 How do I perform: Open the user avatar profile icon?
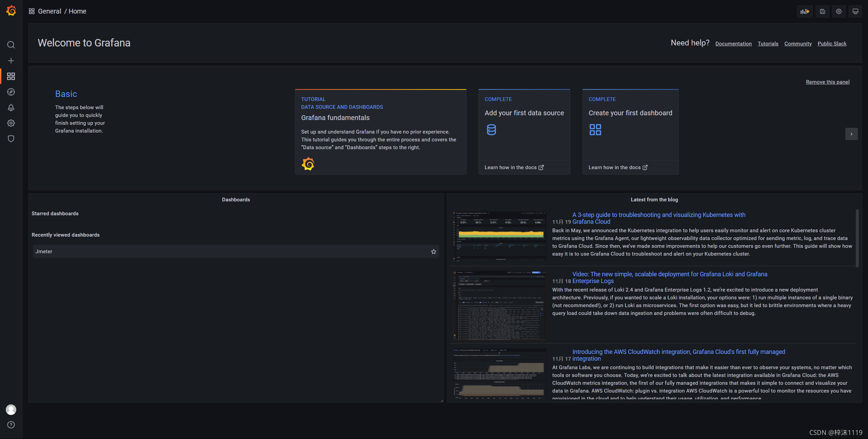click(x=11, y=410)
